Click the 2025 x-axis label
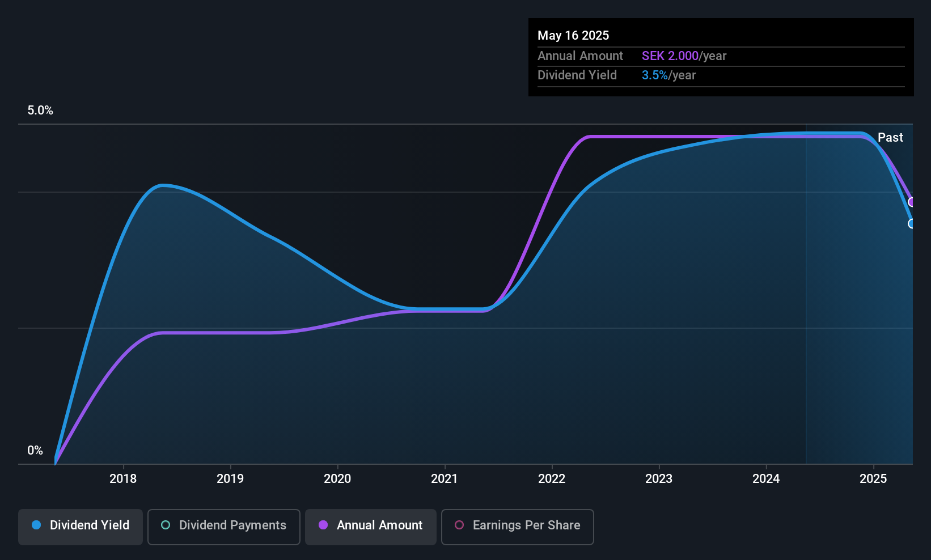 click(873, 478)
